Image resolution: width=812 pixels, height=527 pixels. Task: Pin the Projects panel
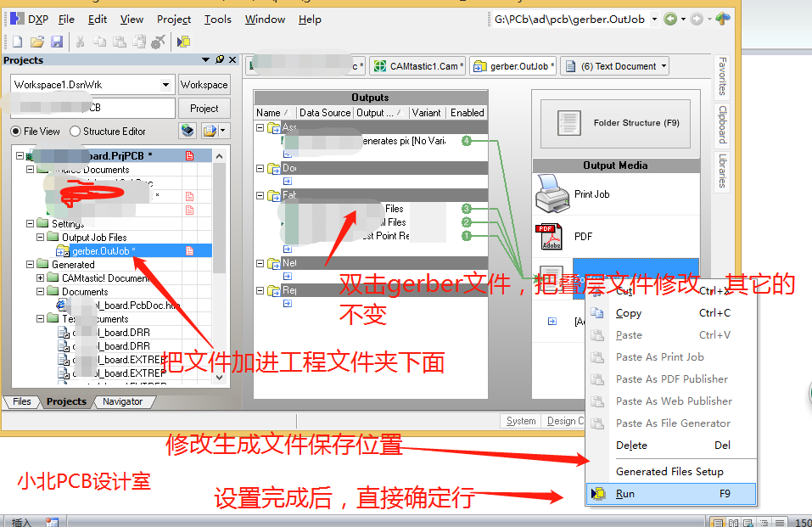[220, 59]
